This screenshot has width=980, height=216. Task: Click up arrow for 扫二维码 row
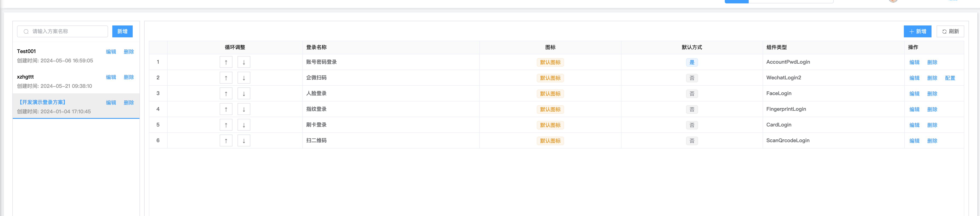point(226,141)
